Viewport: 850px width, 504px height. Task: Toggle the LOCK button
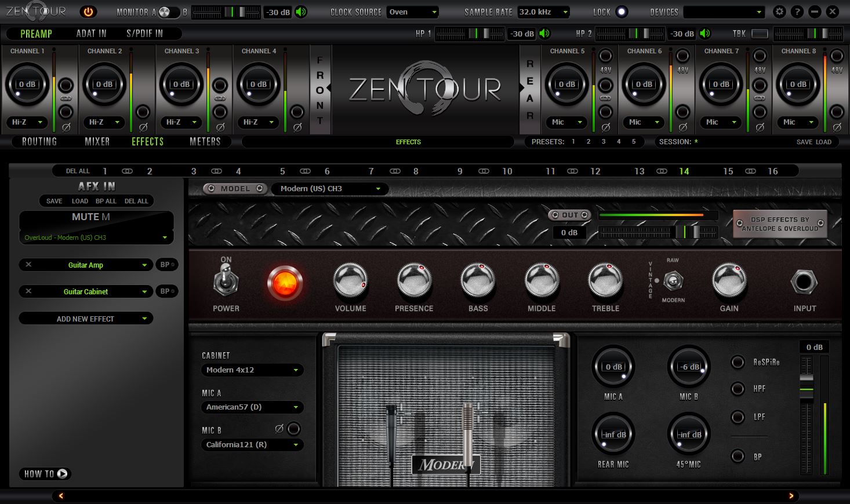click(x=622, y=12)
